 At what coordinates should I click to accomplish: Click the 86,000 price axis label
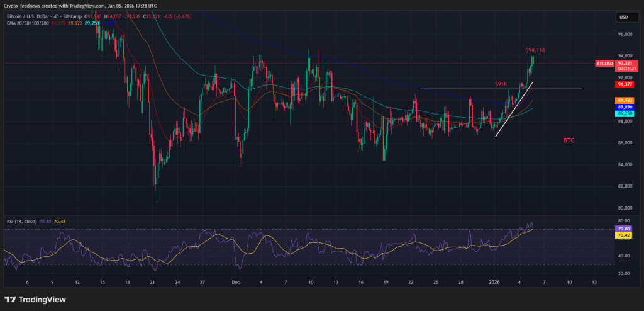(624, 143)
